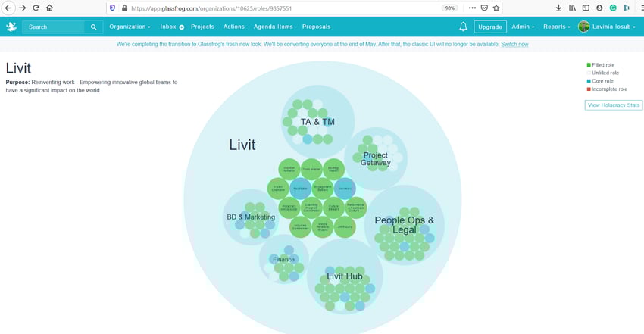The height and width of the screenshot is (334, 644).
Task: Click Lavinia Iosub's avatar picture
Action: click(583, 27)
